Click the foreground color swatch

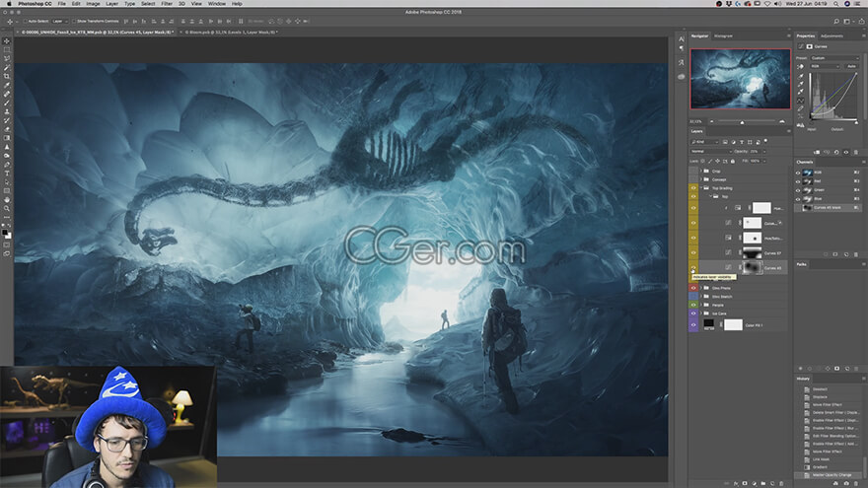click(x=5, y=233)
